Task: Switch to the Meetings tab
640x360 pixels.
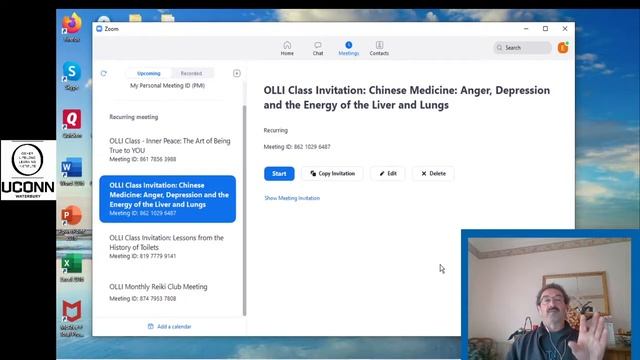Action: pyautogui.click(x=349, y=48)
